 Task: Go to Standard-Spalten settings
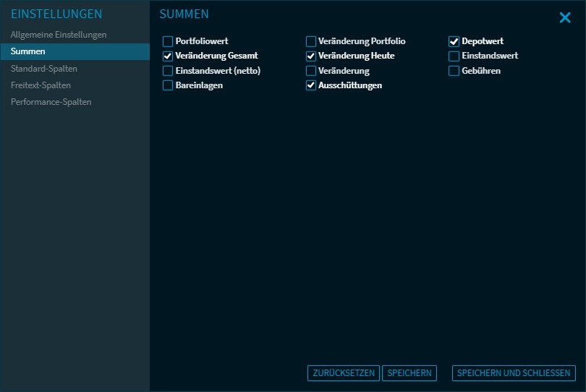tap(44, 69)
